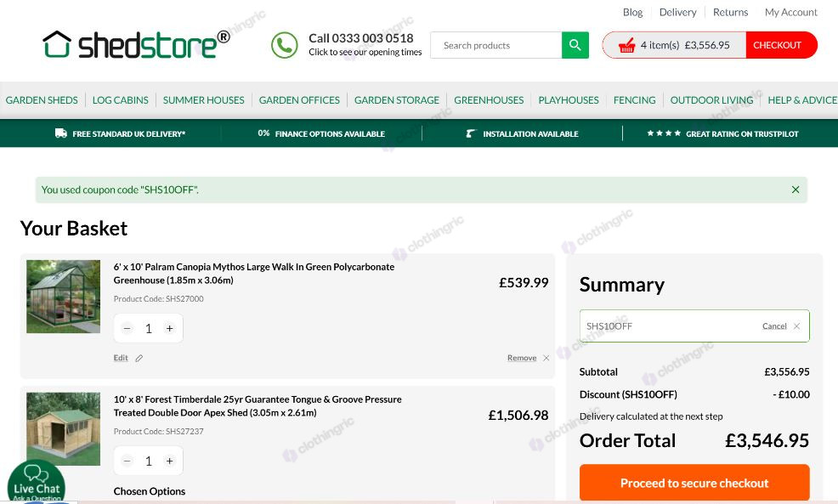Image resolution: width=838 pixels, height=504 pixels.
Task: Click the £1,506.98 shed price
Action: pyautogui.click(x=518, y=416)
